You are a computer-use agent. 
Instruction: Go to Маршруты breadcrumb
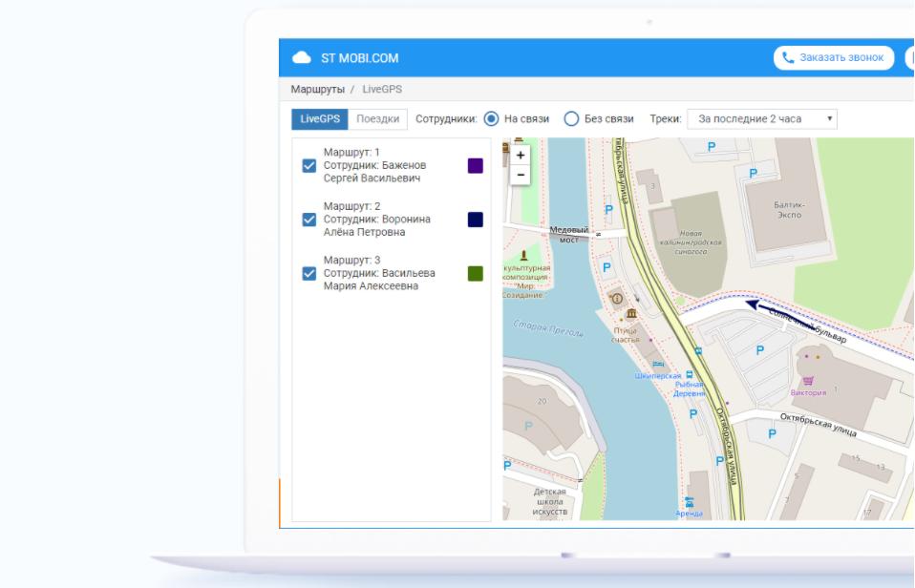point(317,90)
